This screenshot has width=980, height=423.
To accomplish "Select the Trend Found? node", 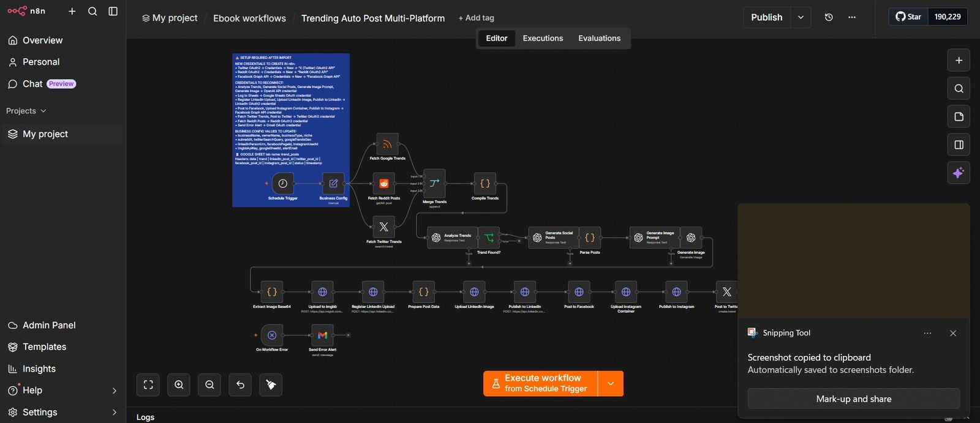I will pyautogui.click(x=489, y=238).
